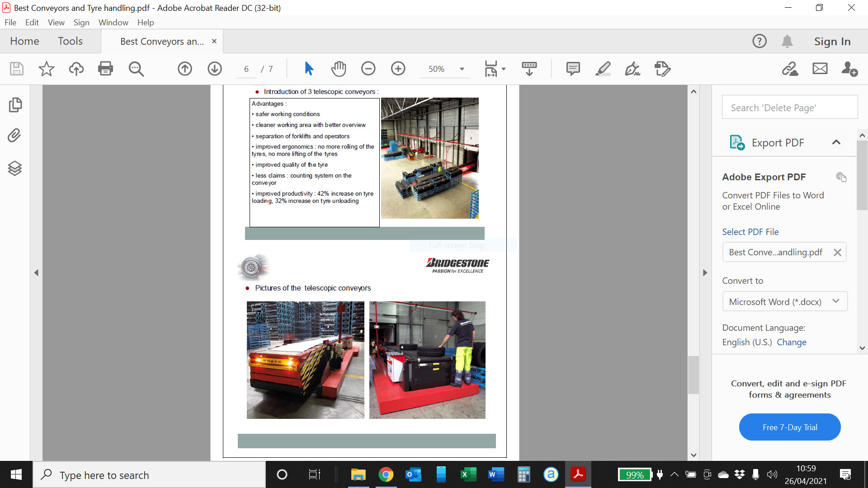The height and width of the screenshot is (488, 868).
Task: Click the Zoom in plus icon
Action: coord(398,69)
